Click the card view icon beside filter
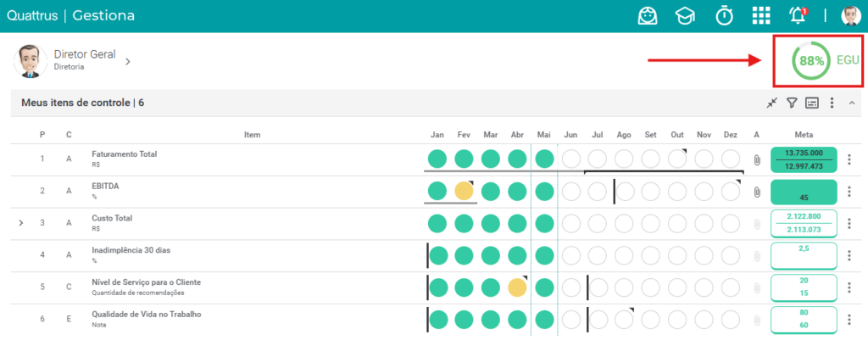The width and height of the screenshot is (868, 357). pos(811,103)
